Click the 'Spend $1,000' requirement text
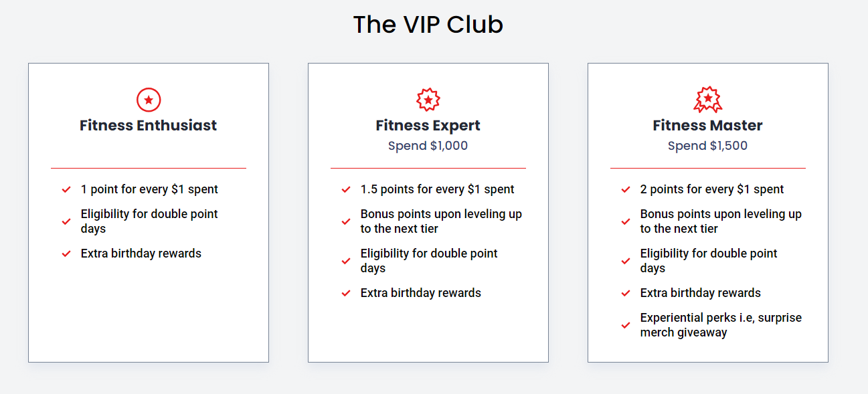The height and width of the screenshot is (394, 868). (x=428, y=146)
